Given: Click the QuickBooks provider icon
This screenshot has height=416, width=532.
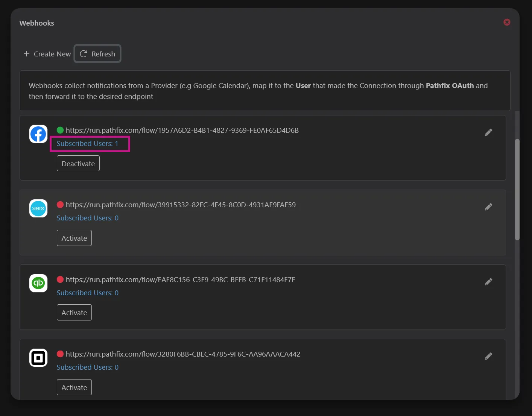Looking at the screenshot, I should coord(38,283).
